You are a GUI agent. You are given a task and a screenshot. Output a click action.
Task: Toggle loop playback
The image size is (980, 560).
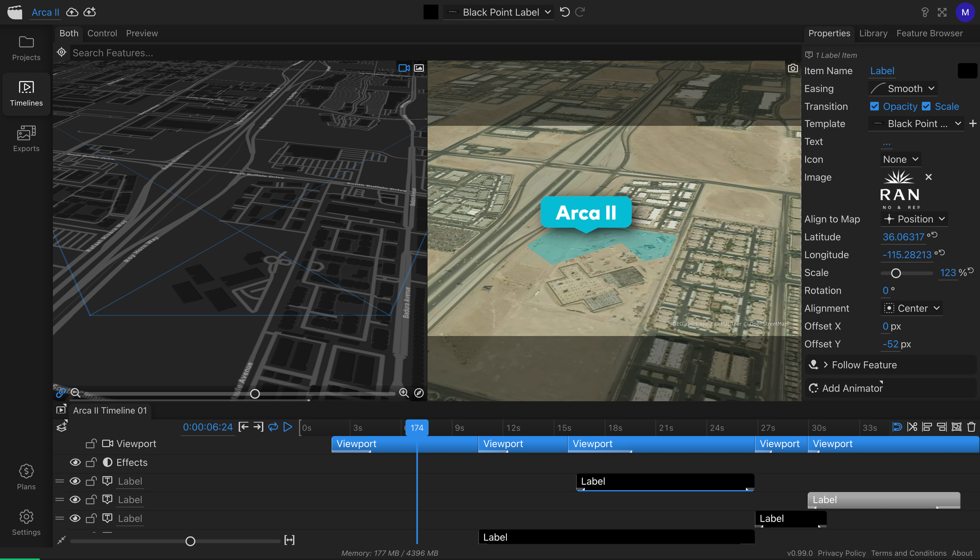273,427
